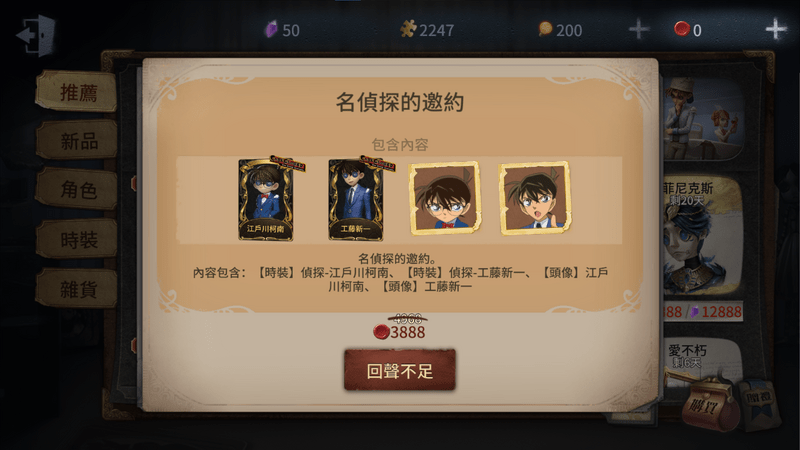Switch to the 新品 tab
Viewport: 800px width, 450px height.
(x=78, y=141)
